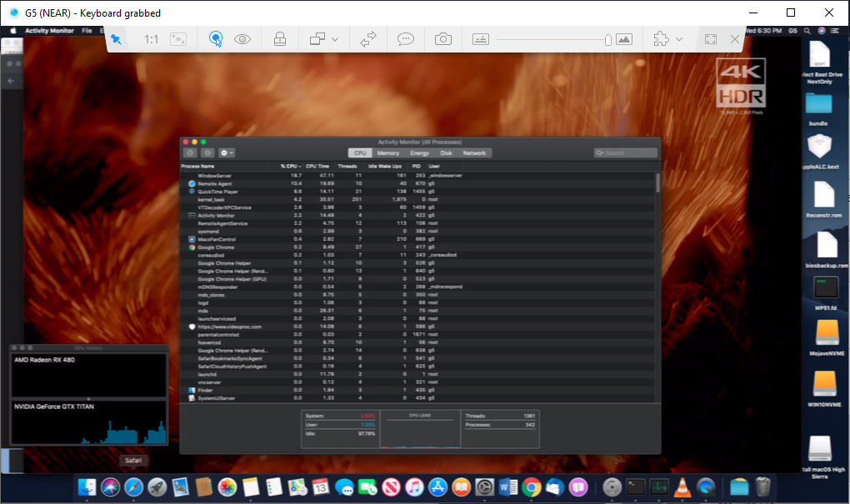Viewport: 850px width, 504px height.
Task: Open the keyboard keys panel icon
Action: (x=480, y=39)
